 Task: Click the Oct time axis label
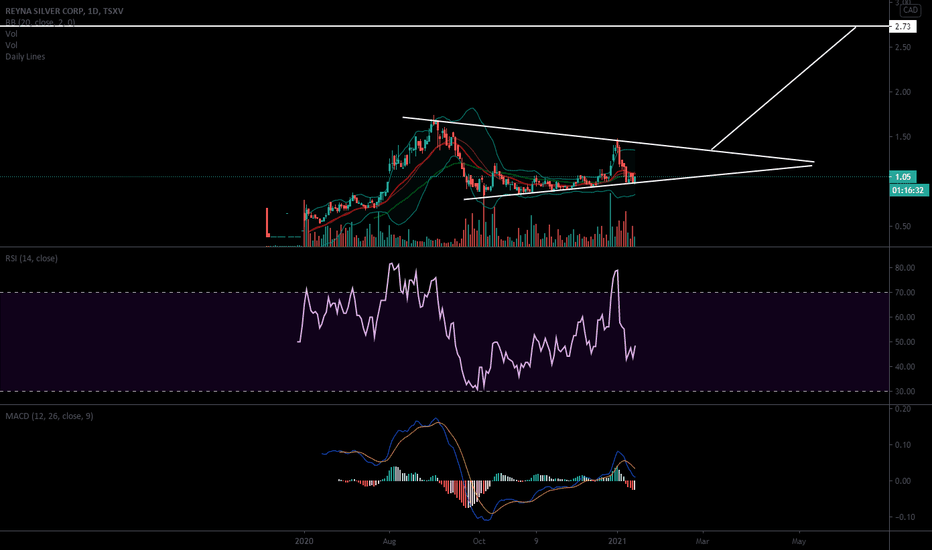coord(479,541)
